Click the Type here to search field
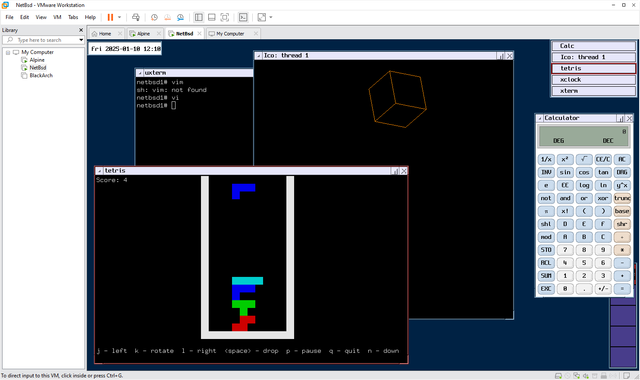This screenshot has width=640, height=380. (x=43, y=40)
